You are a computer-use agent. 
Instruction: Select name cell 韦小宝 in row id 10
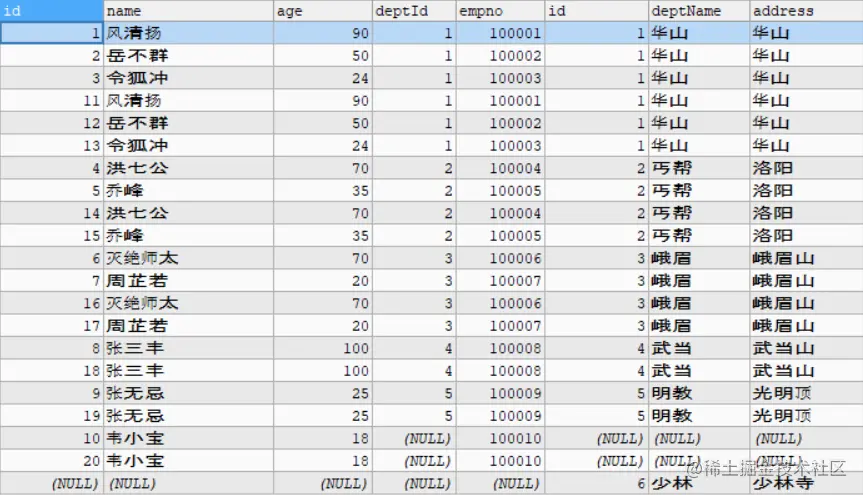(188, 439)
